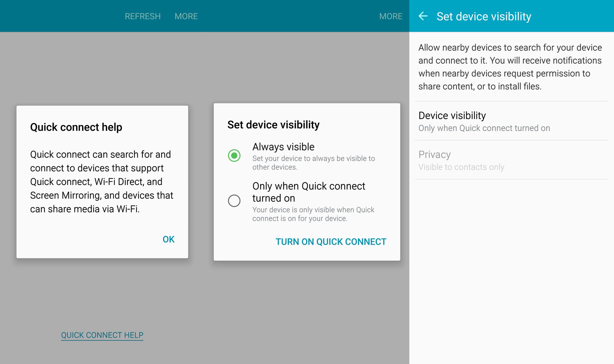Viewport: 614px width, 364px height.
Task: Tap 'Set your device to always be visible' text
Action: [314, 163]
